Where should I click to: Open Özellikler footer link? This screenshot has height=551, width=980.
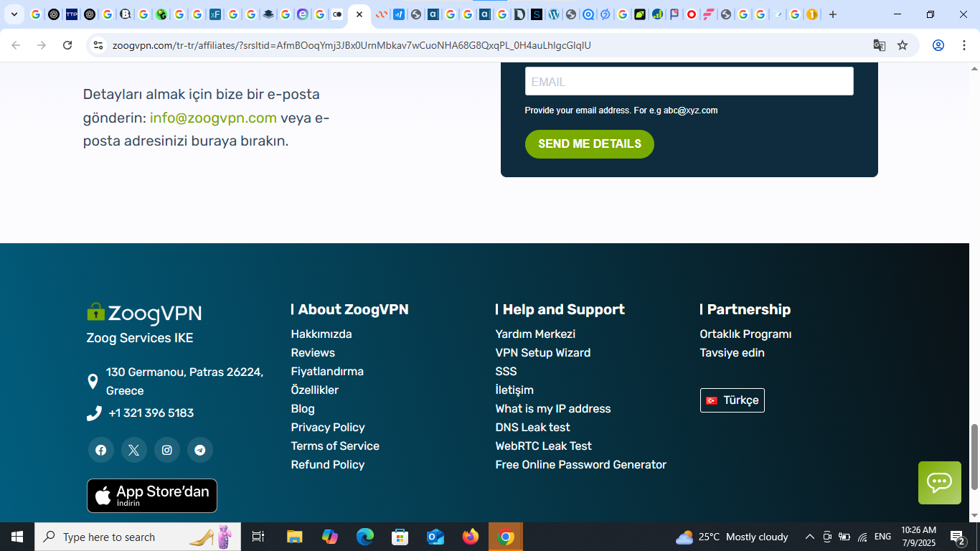(315, 390)
